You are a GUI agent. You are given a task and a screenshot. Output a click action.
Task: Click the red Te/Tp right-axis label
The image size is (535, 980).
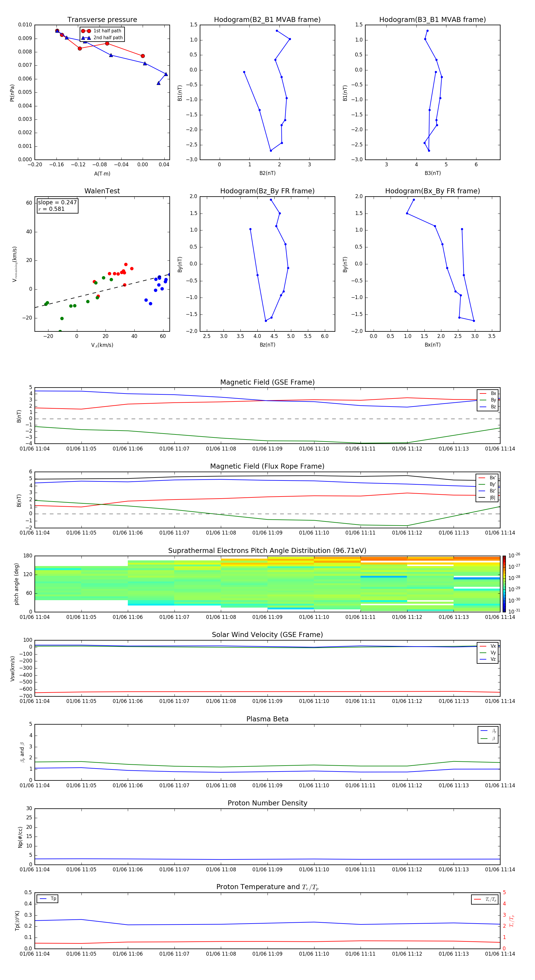pos(512,921)
